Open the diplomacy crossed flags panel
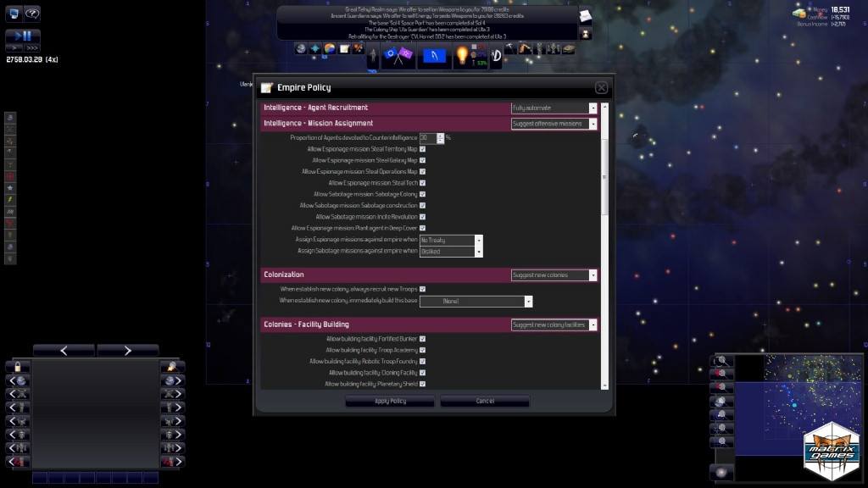The width and height of the screenshot is (868, 488). pos(398,55)
